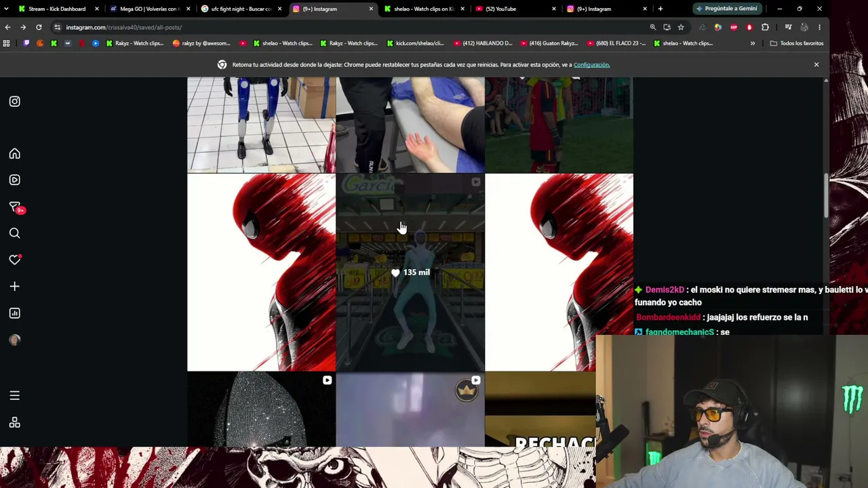The width and height of the screenshot is (868, 488).
Task: Expand hidden bookmarks overflow chevron
Action: 753,43
